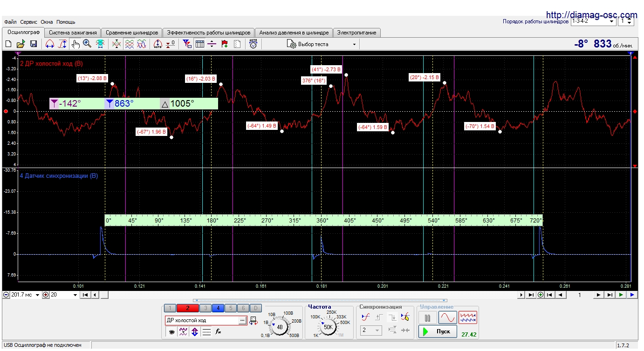Image resolution: width=644 pixels, height=351 pixels.
Task: Switch to Система зажигания tab
Action: (x=73, y=33)
